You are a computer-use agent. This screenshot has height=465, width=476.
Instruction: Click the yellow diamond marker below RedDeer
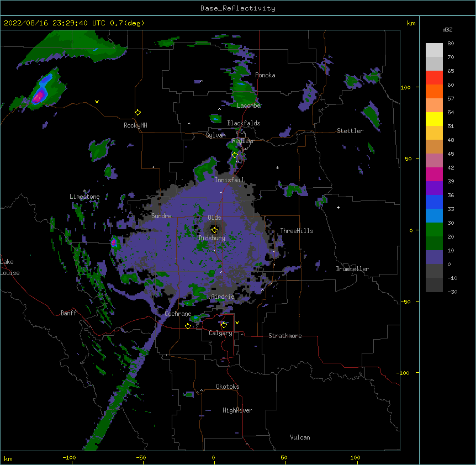pyautogui.click(x=235, y=155)
